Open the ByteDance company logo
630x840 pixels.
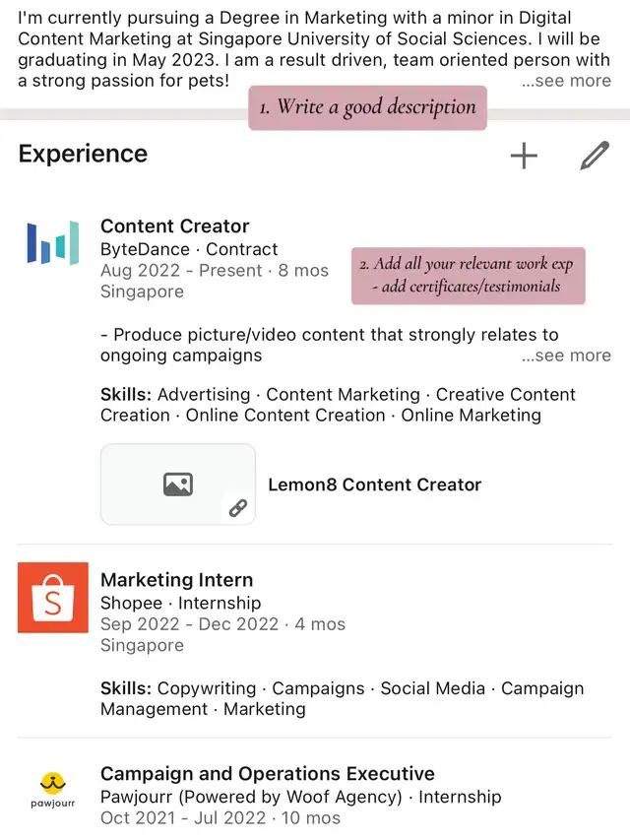click(53, 243)
